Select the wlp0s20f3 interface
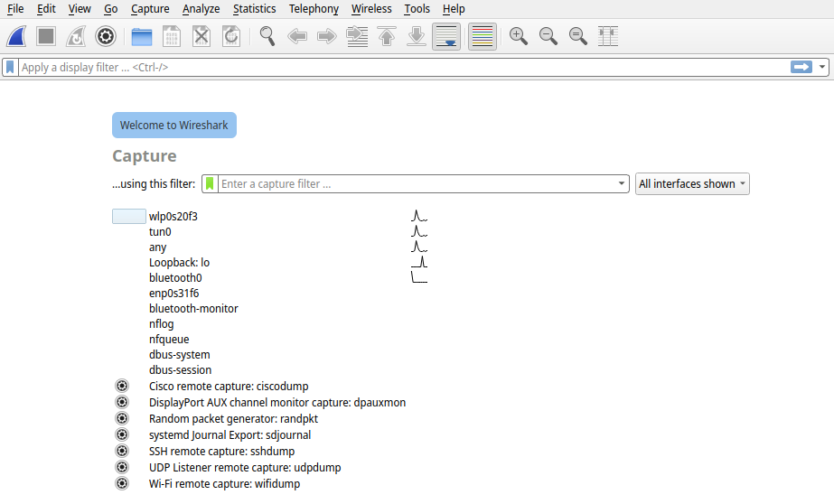The height and width of the screenshot is (504, 834). pyautogui.click(x=173, y=217)
